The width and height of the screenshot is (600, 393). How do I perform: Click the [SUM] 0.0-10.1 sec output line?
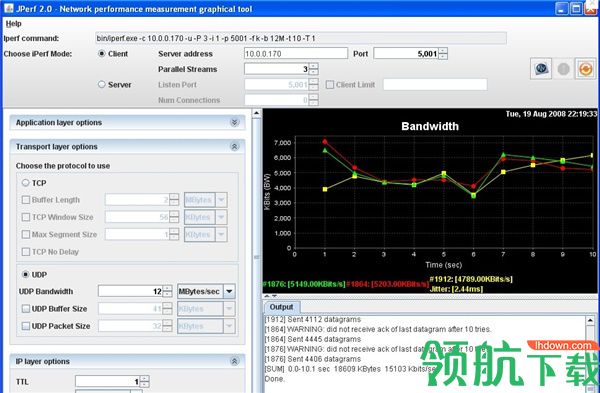[x=351, y=369]
